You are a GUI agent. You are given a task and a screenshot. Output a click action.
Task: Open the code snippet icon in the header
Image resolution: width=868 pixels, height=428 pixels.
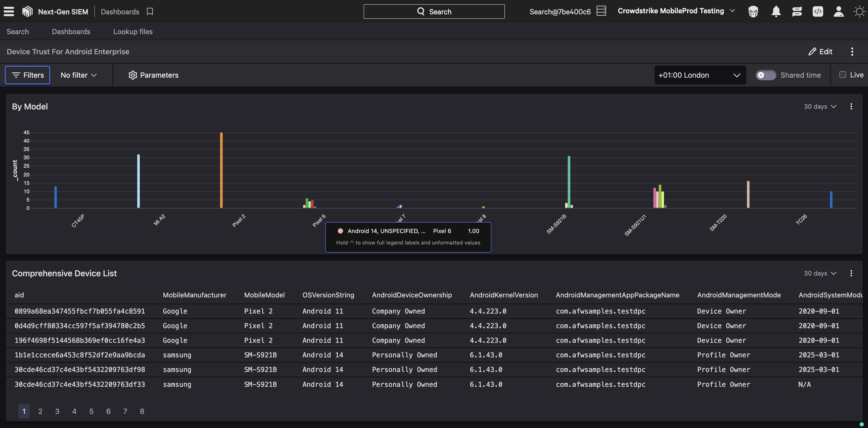pos(818,11)
